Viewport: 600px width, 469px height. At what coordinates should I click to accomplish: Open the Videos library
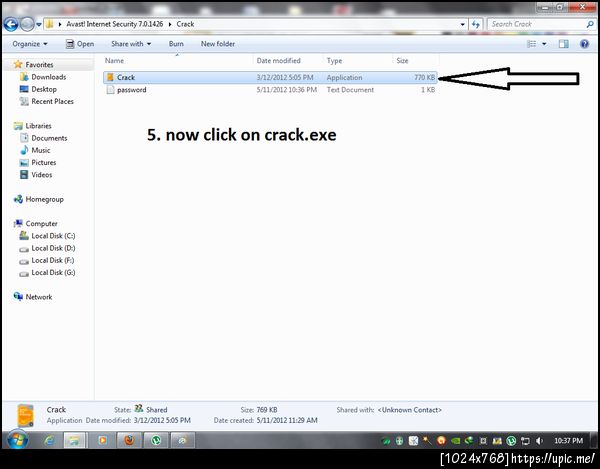[x=42, y=175]
